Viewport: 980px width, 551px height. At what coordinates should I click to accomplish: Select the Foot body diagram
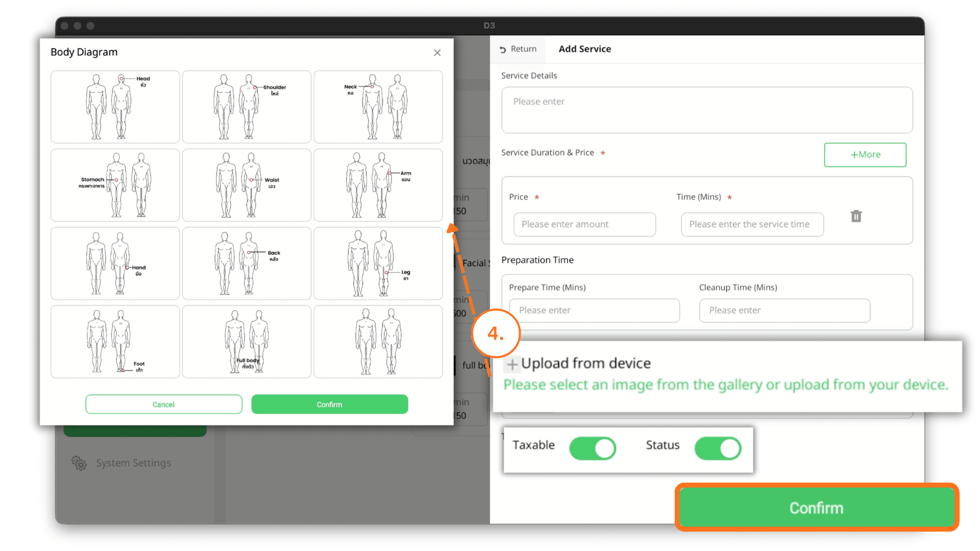[x=114, y=341]
